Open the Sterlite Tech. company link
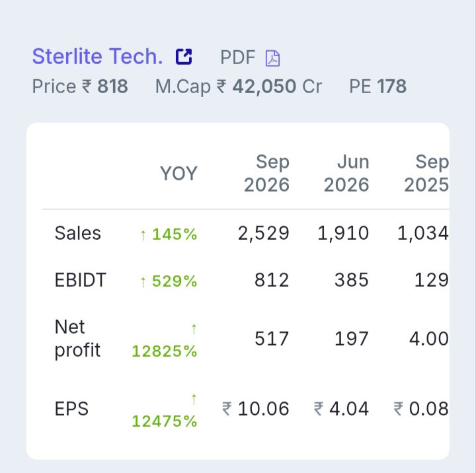The height and width of the screenshot is (473, 476). tap(97, 57)
